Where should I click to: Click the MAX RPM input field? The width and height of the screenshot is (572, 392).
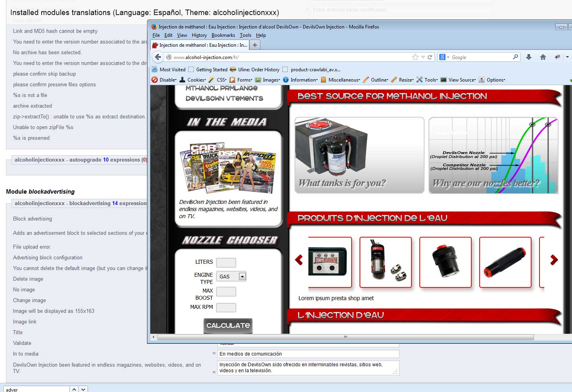point(226,308)
